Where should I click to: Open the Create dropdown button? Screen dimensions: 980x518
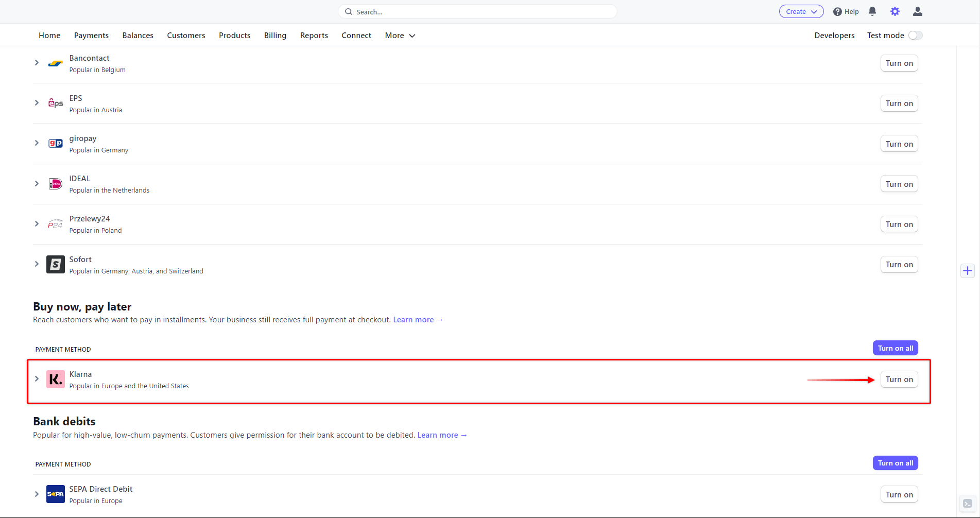coord(801,12)
